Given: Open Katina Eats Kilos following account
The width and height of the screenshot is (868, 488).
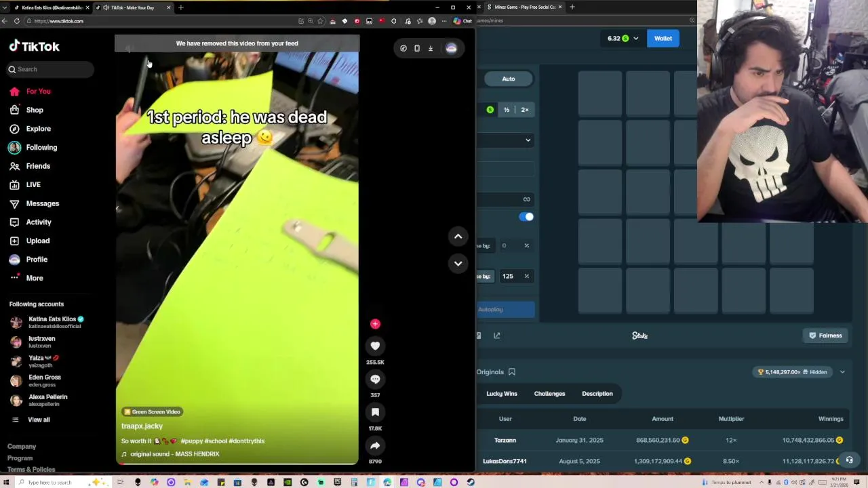Looking at the screenshot, I should point(47,323).
